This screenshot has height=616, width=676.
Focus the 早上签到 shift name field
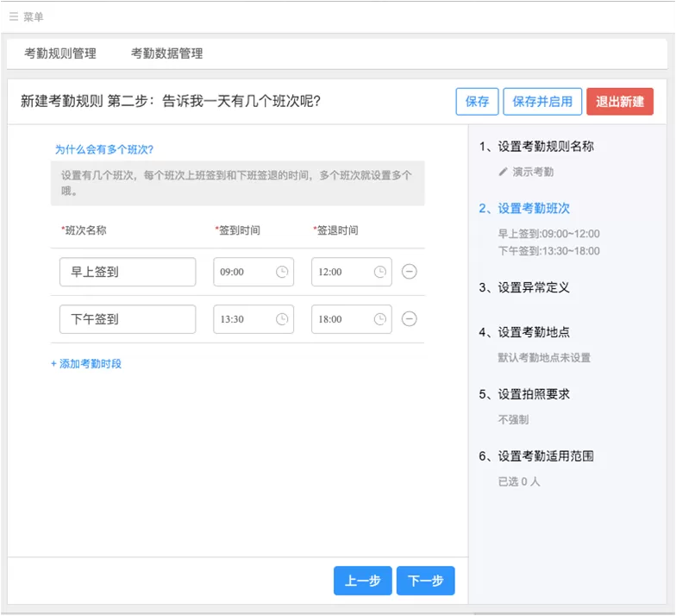[128, 272]
